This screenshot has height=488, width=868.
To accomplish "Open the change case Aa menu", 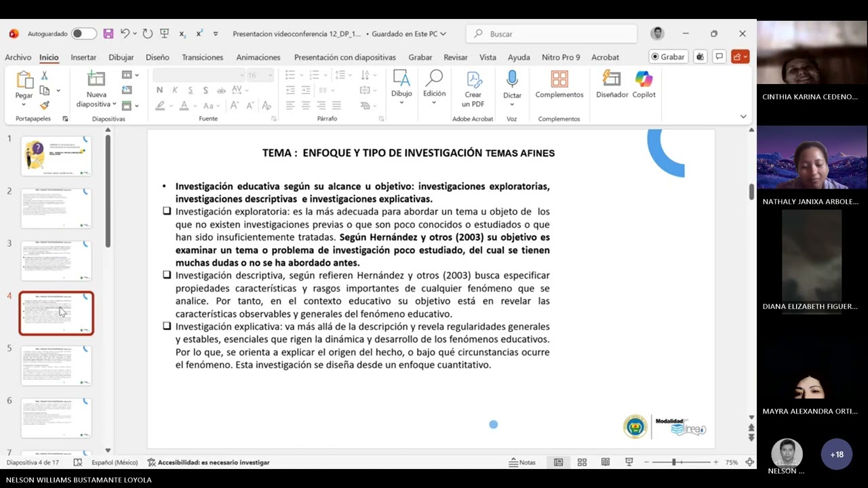I will (x=211, y=106).
